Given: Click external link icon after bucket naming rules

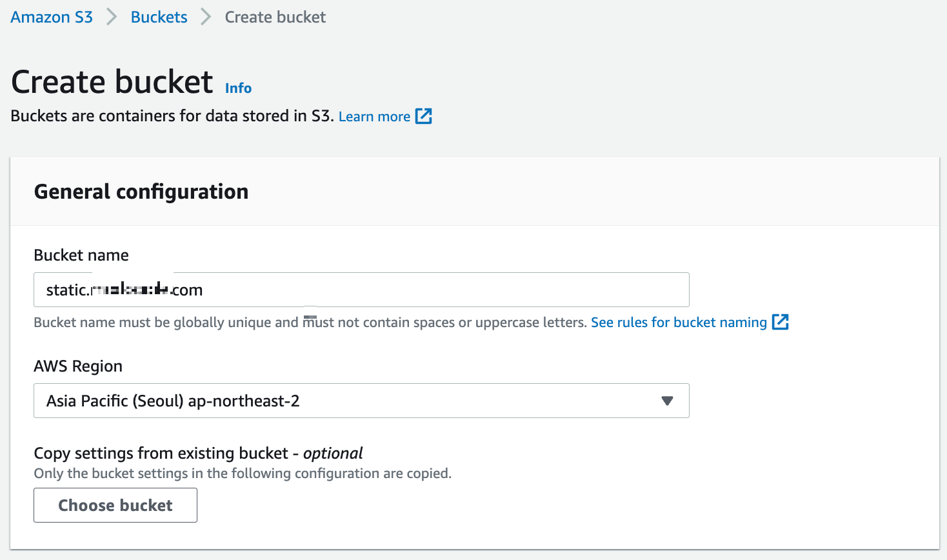Looking at the screenshot, I should pos(781,322).
